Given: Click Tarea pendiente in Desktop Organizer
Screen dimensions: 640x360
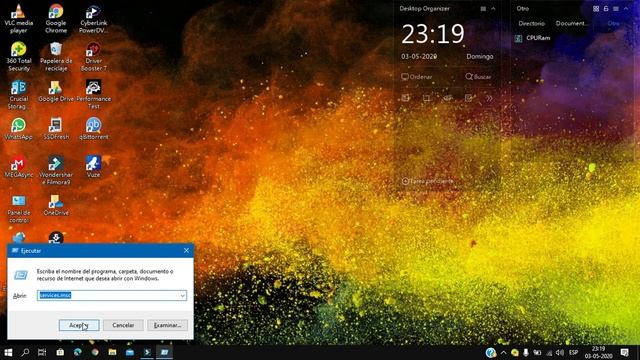Looking at the screenshot, I should pyautogui.click(x=427, y=181).
